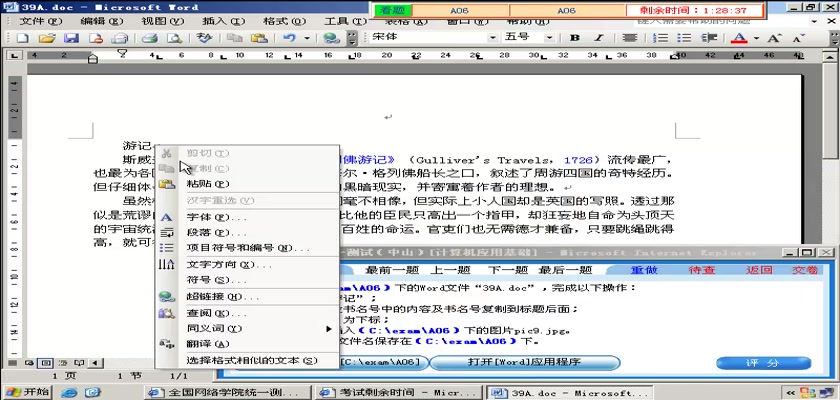Click the Permission icon on the toolbar
The image size is (840, 400).
coord(96,38)
